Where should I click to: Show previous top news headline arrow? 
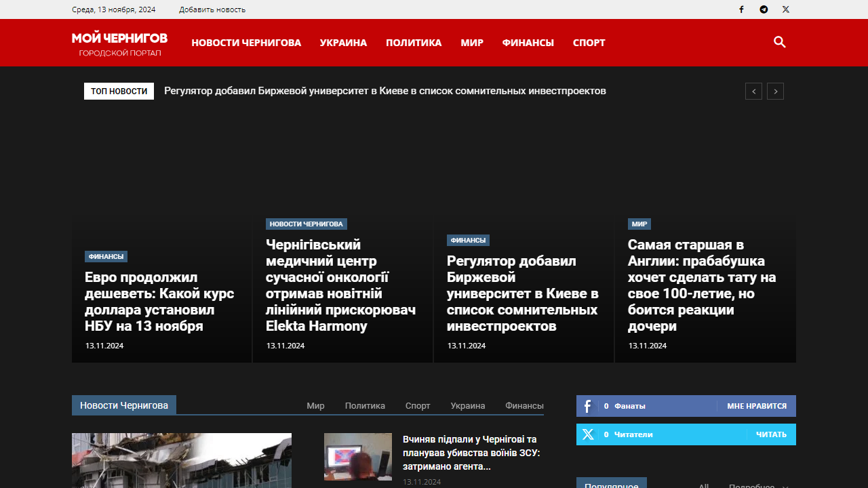pos(753,91)
